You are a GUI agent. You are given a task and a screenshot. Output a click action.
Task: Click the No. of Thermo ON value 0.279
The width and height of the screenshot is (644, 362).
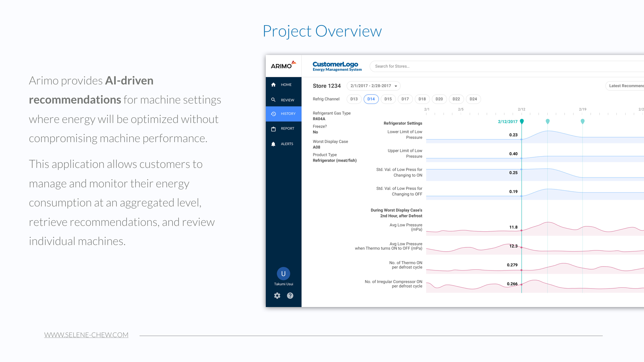[512, 265]
